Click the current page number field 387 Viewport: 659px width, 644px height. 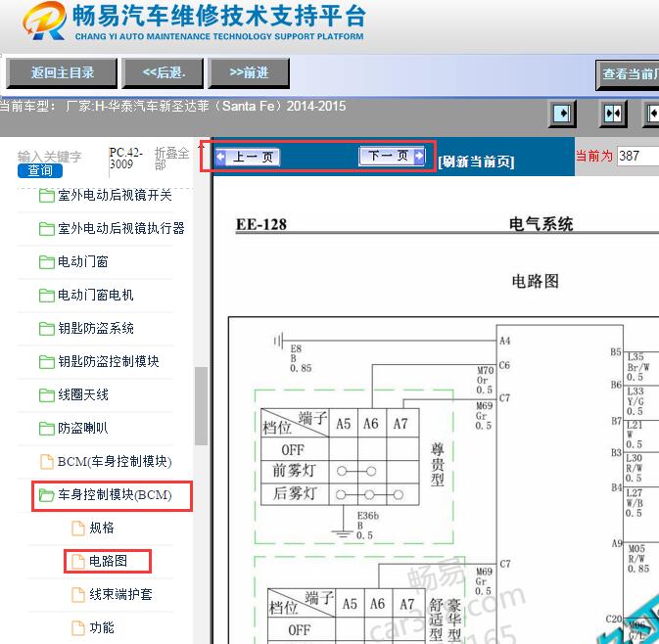pyautogui.click(x=637, y=156)
